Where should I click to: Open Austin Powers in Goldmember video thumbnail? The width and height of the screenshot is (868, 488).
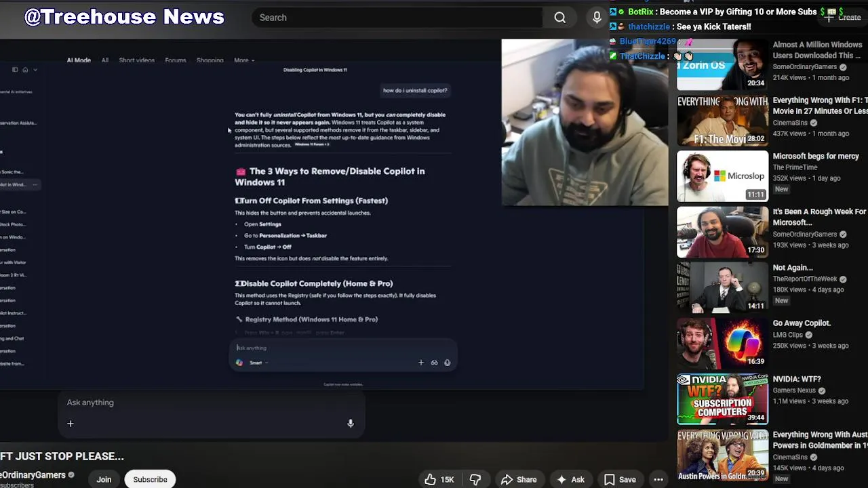tap(722, 455)
